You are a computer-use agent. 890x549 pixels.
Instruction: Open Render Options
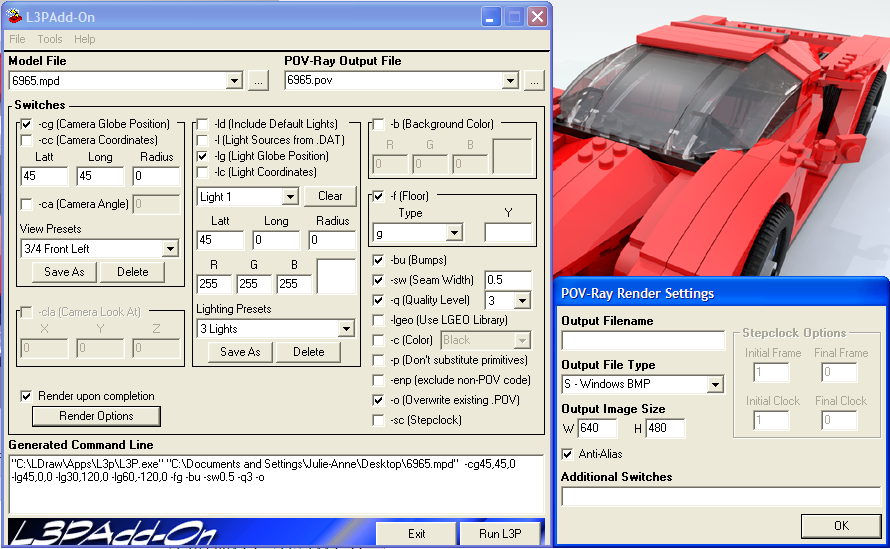[96, 416]
